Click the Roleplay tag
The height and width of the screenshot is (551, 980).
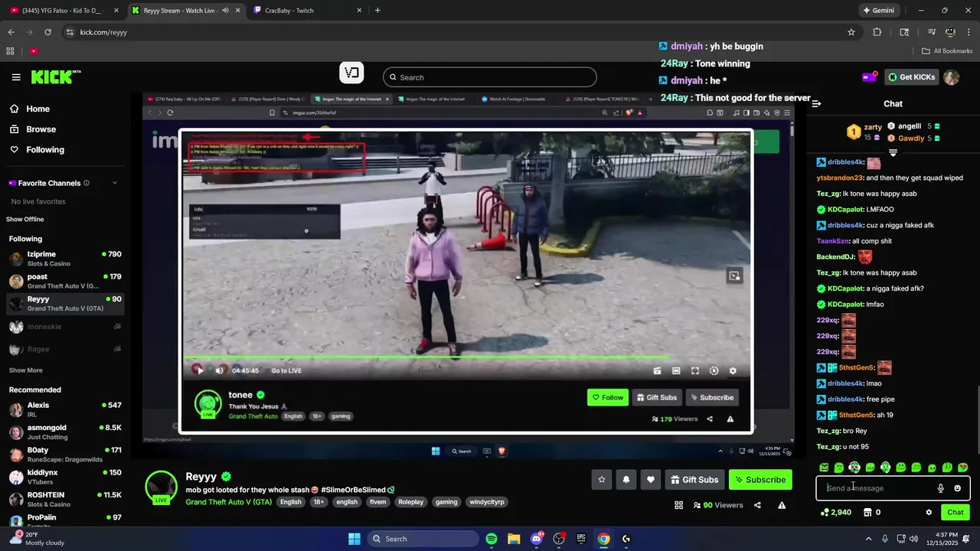point(410,502)
